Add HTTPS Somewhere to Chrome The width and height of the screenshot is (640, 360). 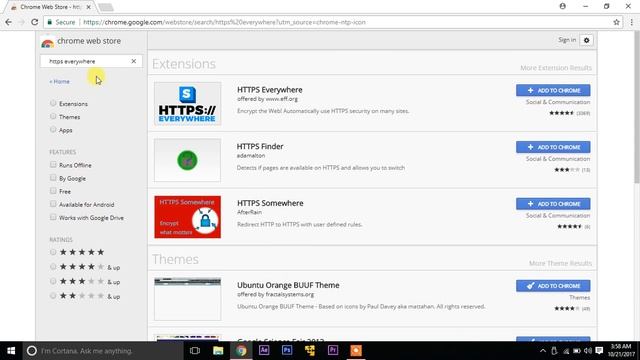coord(553,204)
